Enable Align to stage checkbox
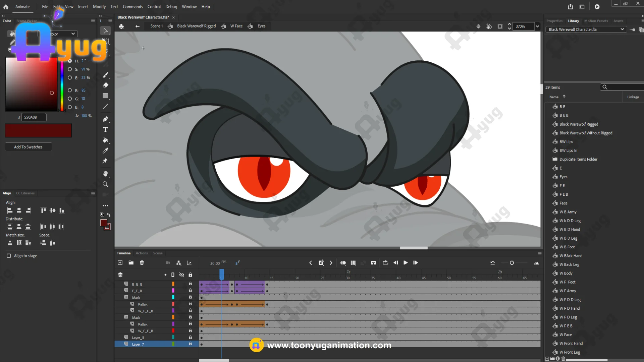Viewport: 644px width, 362px height. [x=9, y=256]
